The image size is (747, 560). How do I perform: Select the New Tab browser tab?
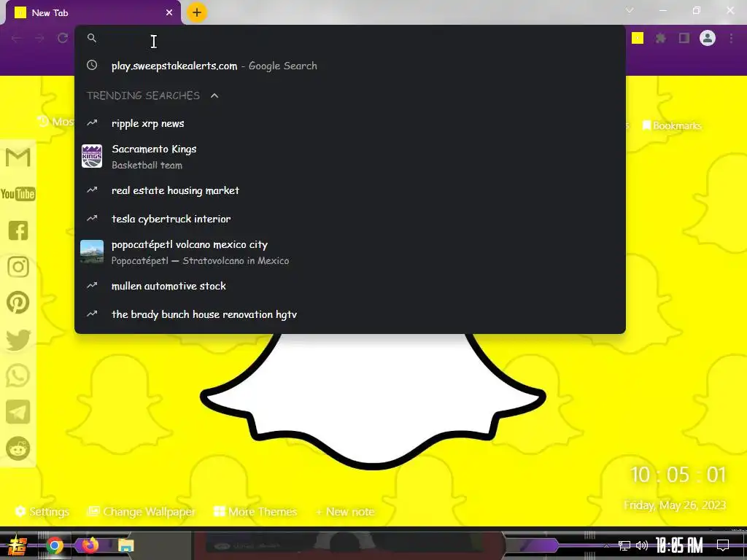93,13
